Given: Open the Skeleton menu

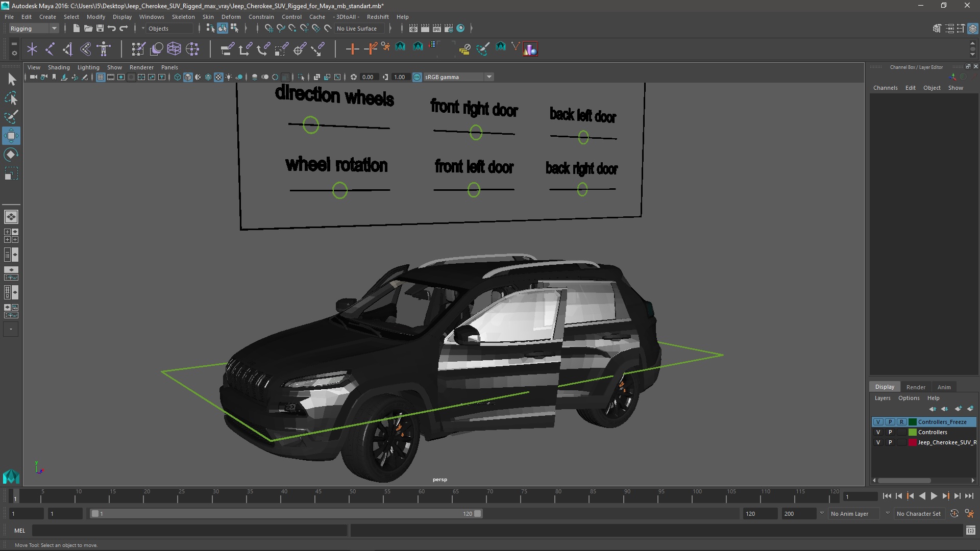Looking at the screenshot, I should (183, 17).
